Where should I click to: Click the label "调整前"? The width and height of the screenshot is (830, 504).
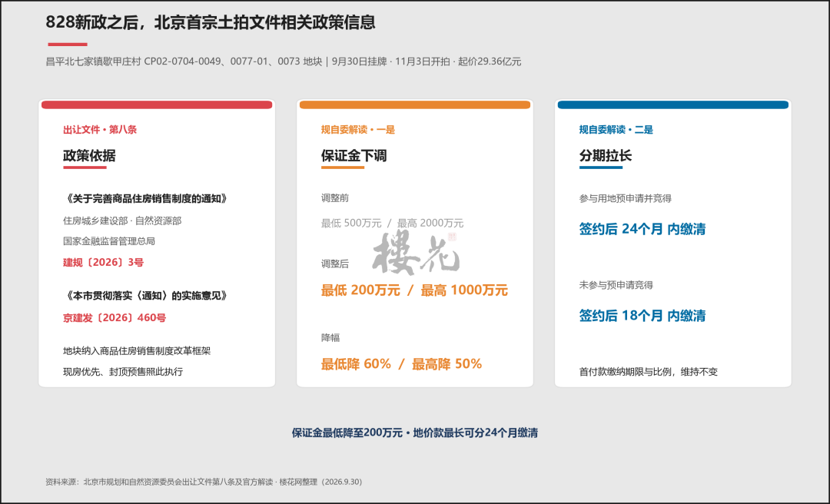coord(334,198)
